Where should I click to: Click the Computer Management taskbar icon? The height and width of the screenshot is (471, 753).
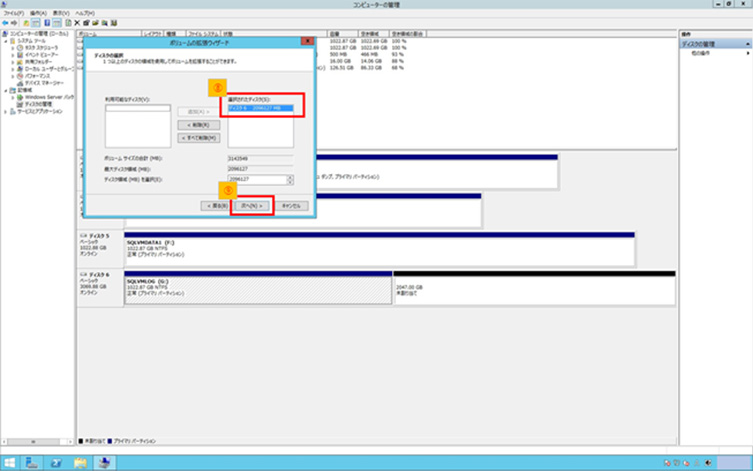(104, 463)
